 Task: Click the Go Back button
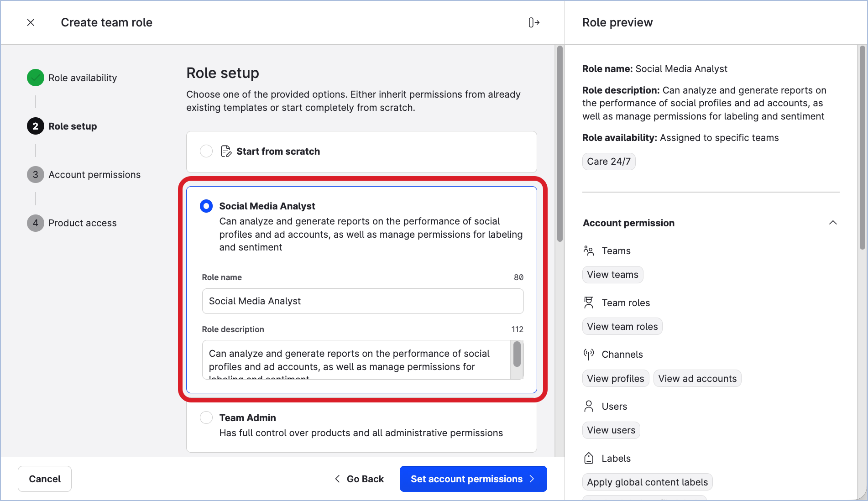coord(359,479)
